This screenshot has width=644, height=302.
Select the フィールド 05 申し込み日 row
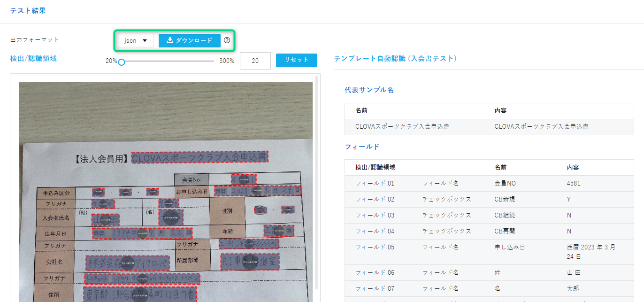(x=488, y=251)
